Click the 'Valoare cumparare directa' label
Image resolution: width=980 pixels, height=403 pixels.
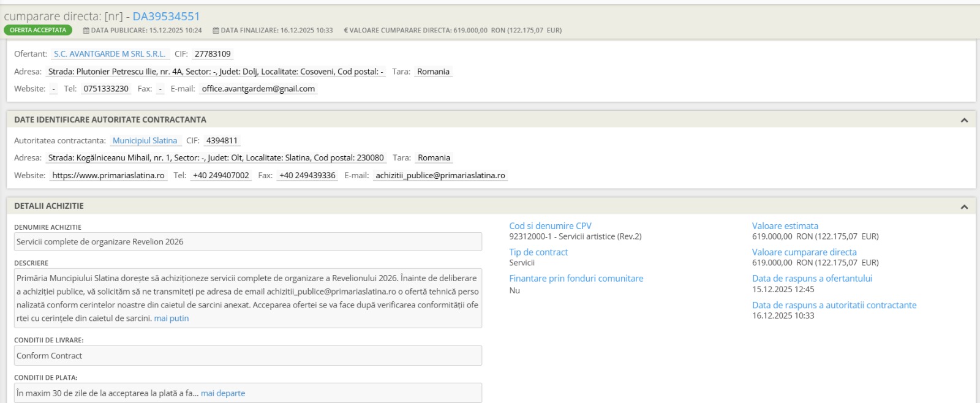(804, 252)
